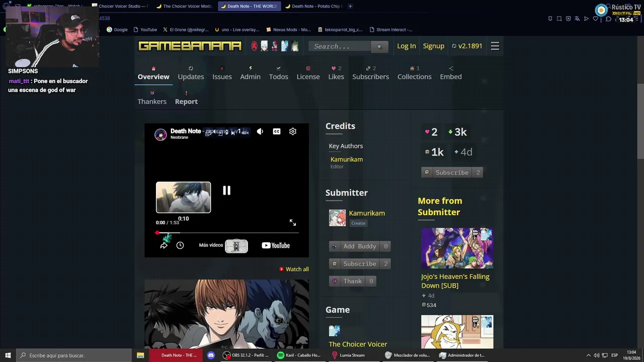Click the Windows taskbar search box
Screen dimensions: 644x362
(73, 355)
